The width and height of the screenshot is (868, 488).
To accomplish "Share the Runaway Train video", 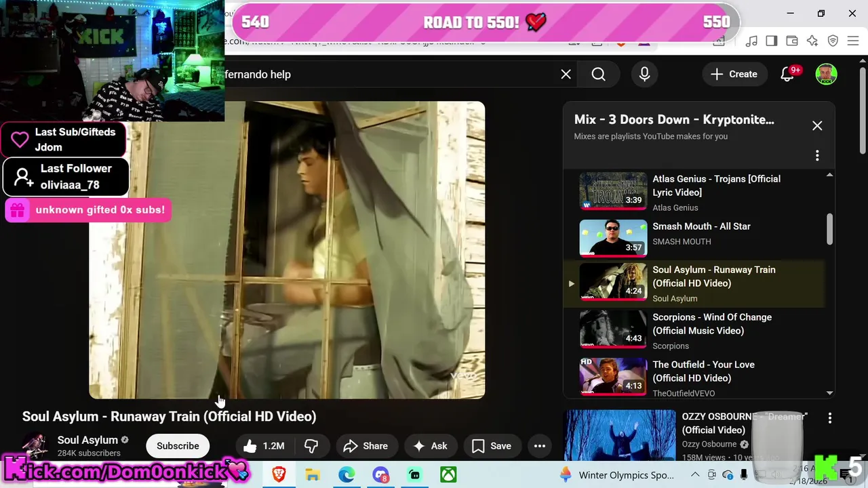I will [366, 446].
